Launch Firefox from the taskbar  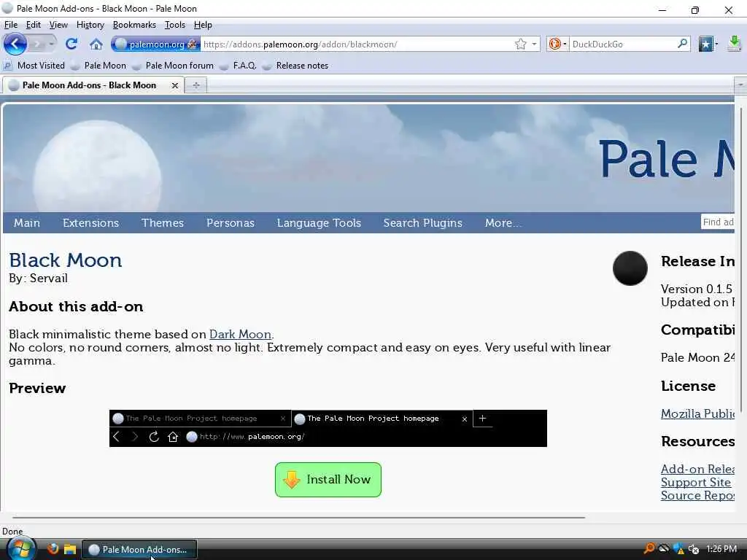click(53, 549)
